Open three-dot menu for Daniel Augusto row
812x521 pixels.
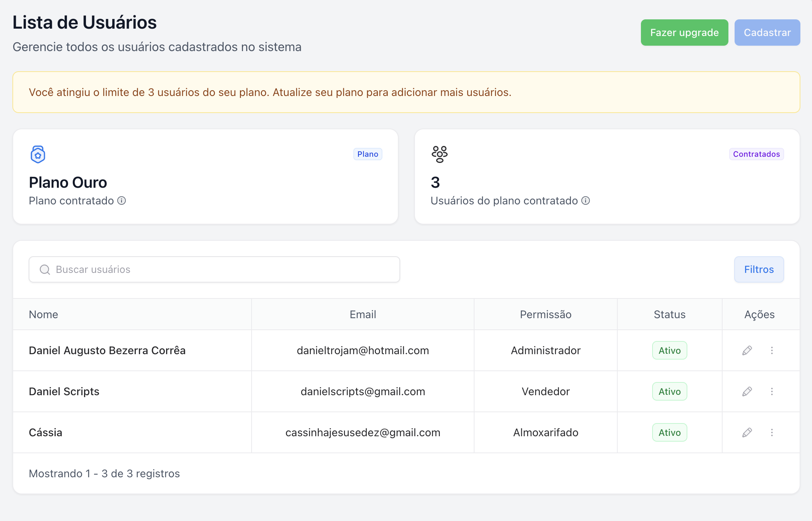(x=772, y=350)
